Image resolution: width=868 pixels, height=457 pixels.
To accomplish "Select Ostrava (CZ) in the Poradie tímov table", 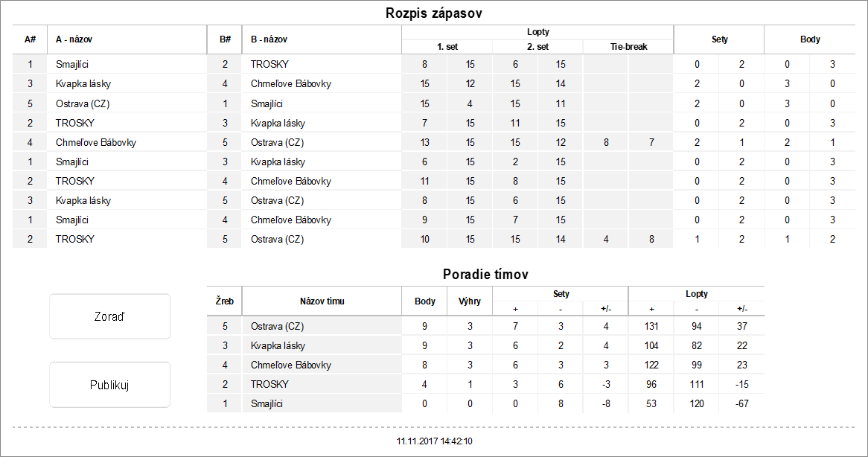I will (x=278, y=326).
